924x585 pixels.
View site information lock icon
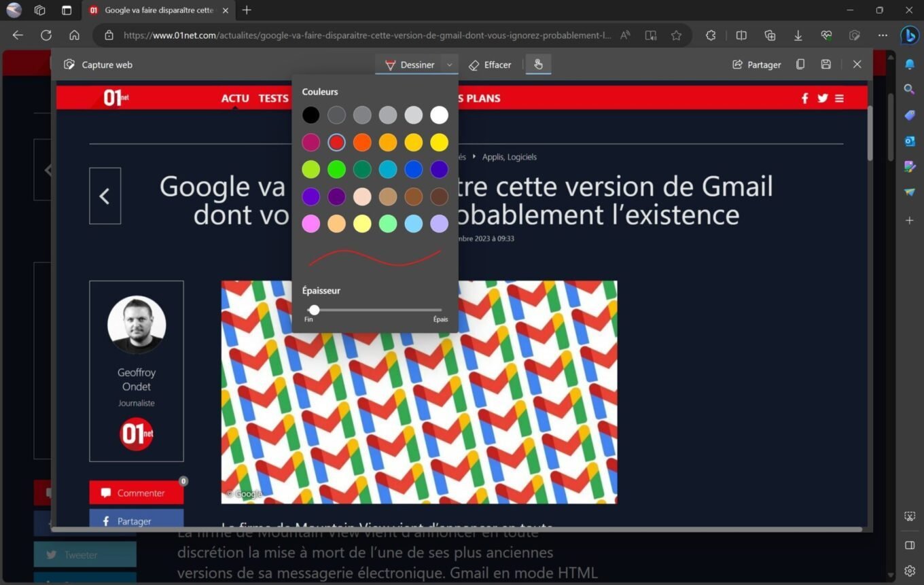[x=108, y=35]
